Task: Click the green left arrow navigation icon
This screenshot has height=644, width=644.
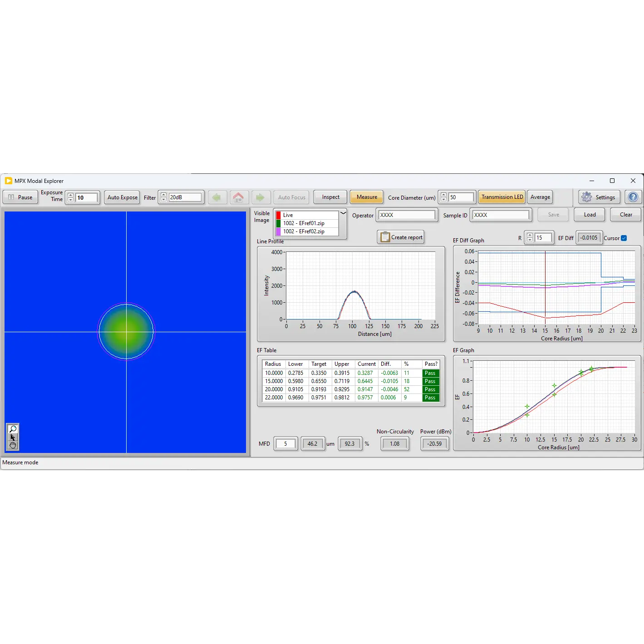Action: point(217,197)
